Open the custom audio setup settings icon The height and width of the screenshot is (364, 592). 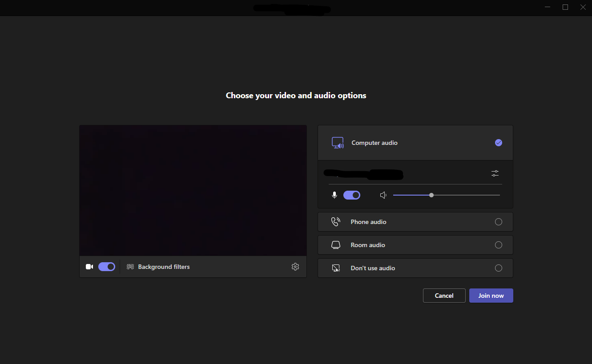pyautogui.click(x=495, y=173)
